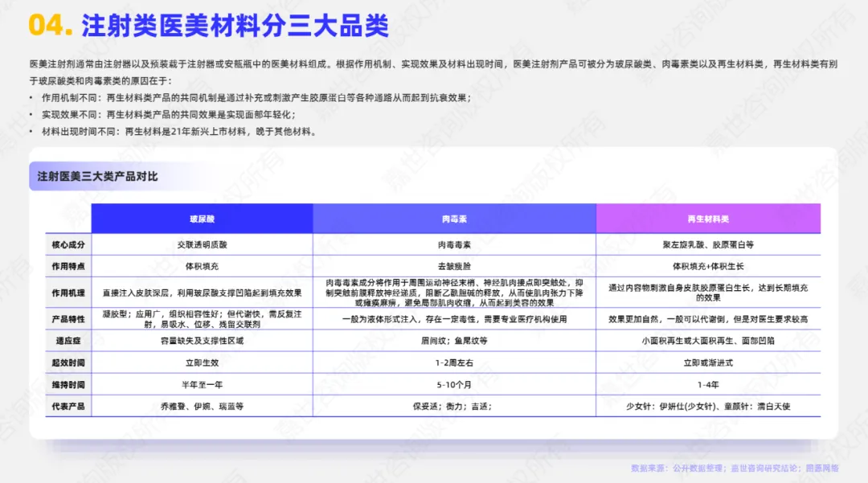Click the cell 半年至一年
The height and width of the screenshot is (483, 868).
tap(202, 384)
